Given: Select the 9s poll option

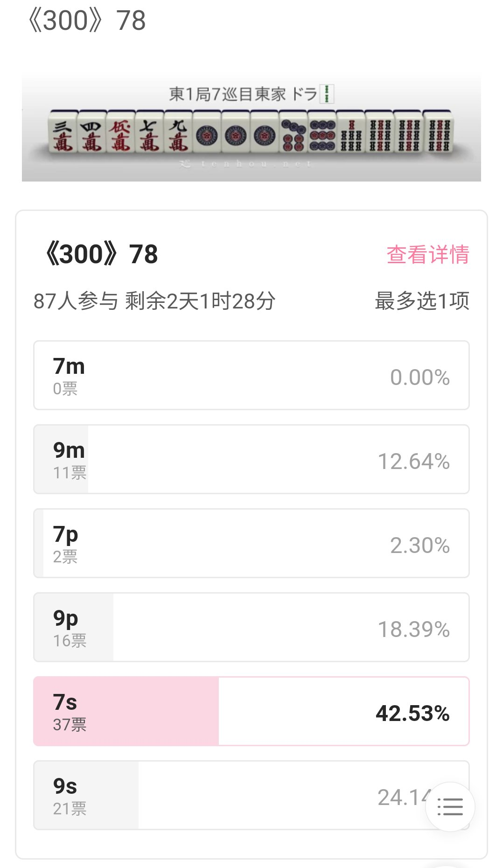Looking at the screenshot, I should (251, 795).
